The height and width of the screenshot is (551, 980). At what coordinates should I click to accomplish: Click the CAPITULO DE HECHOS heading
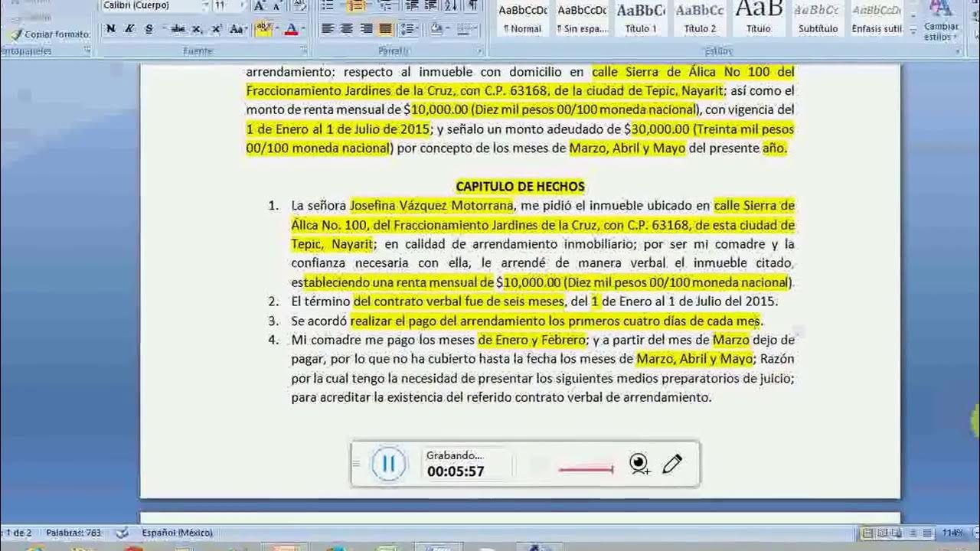(520, 186)
